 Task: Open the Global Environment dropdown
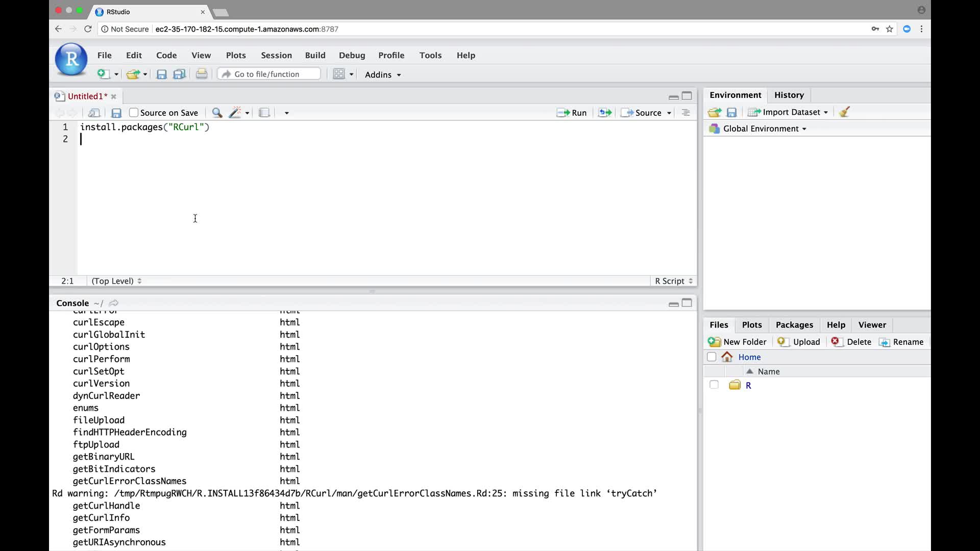click(764, 129)
